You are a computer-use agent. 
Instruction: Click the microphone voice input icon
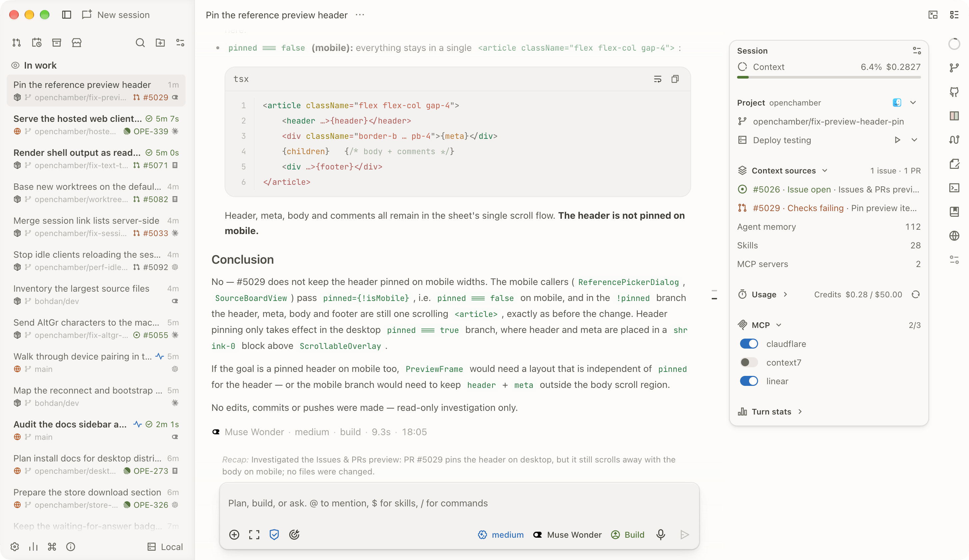pos(661,534)
